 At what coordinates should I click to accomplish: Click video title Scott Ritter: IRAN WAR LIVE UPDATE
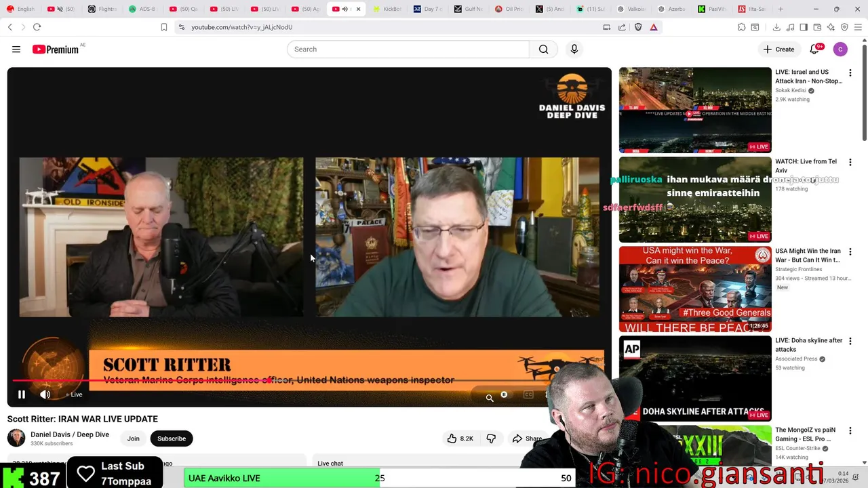coord(83,419)
